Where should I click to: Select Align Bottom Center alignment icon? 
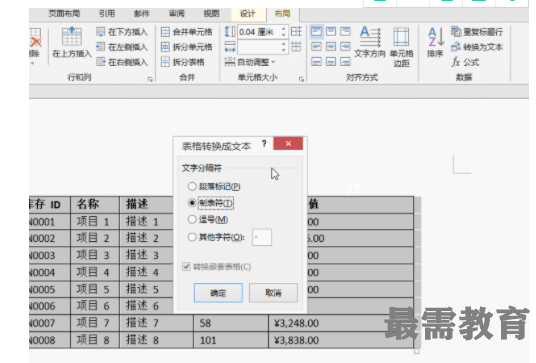pyautogui.click(x=331, y=62)
